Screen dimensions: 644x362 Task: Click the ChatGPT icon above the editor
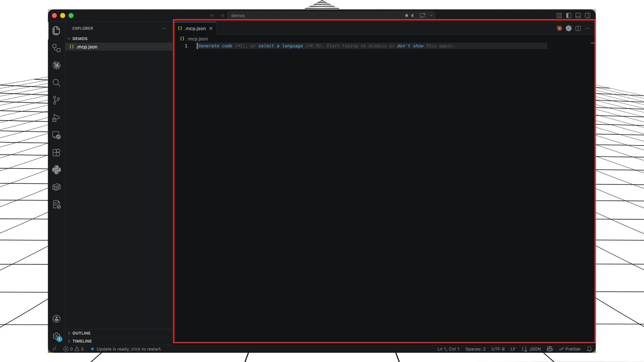pos(569,28)
